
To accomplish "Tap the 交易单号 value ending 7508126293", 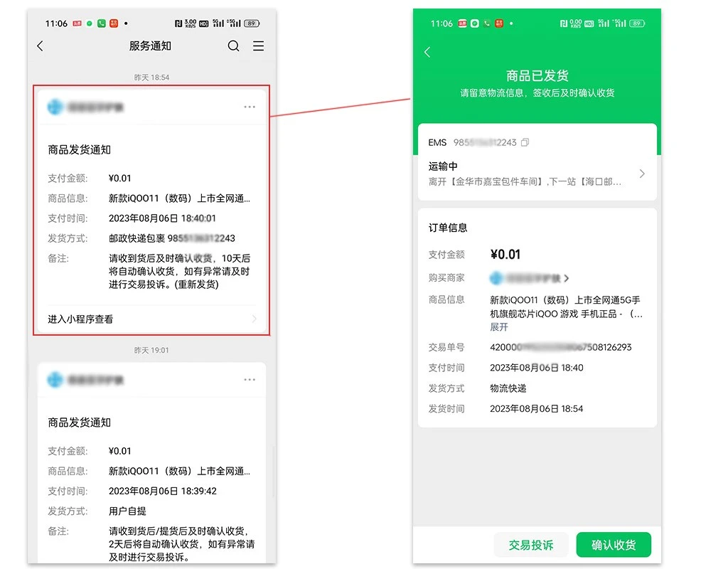I will 561,347.
